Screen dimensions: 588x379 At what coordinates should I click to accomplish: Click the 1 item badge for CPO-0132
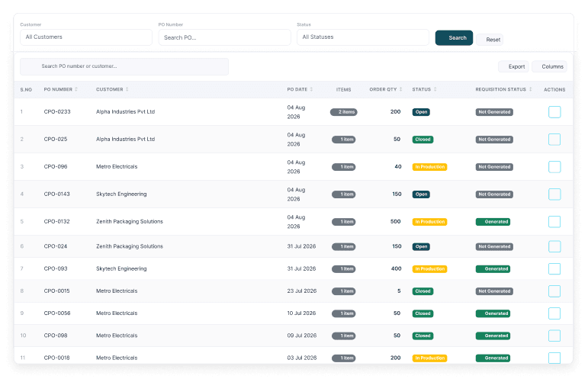[x=343, y=222]
